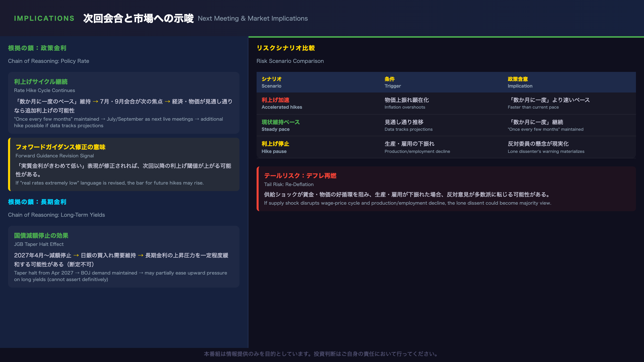This screenshot has height=362, width=644.
Task: Click JGB Taper Halt Effect subtitle
Action: tap(39, 244)
